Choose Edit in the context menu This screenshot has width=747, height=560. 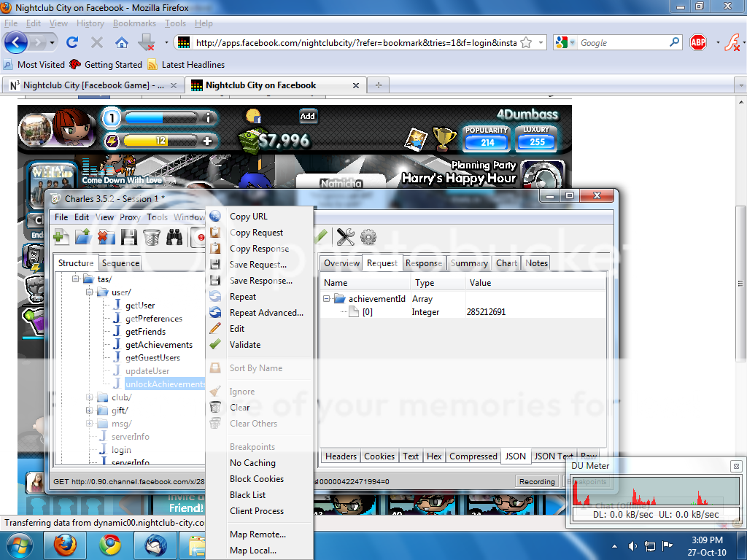(x=260, y=329)
